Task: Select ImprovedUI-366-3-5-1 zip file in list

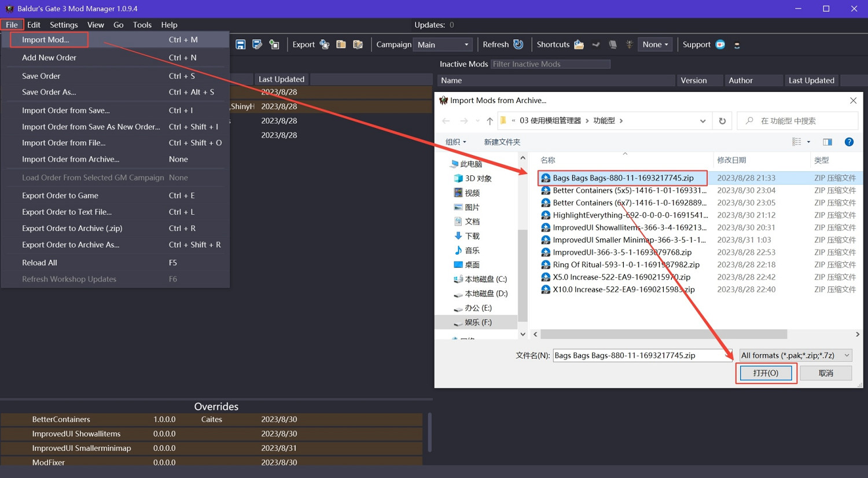Action: click(x=621, y=252)
